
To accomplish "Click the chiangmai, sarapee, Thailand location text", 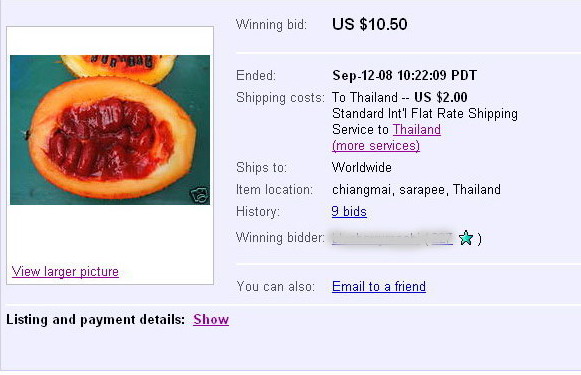I will pos(416,190).
